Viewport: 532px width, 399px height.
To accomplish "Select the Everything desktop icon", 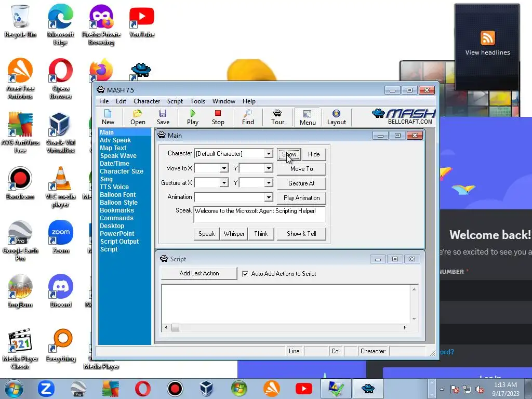I will pyautogui.click(x=60, y=345).
